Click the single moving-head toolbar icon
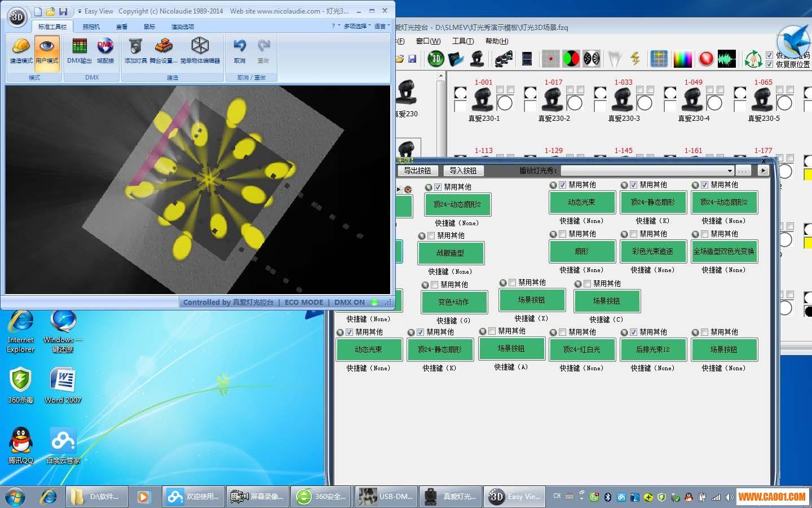Viewport: 812px width, 508px height. 477,58
